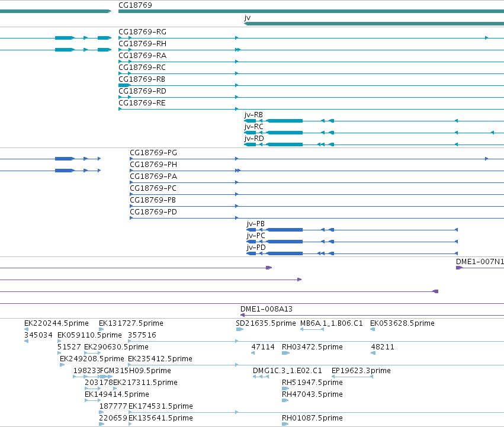The image size is (504, 427).
Task: Select EST EK217311.5prime
Action: pos(145,383)
